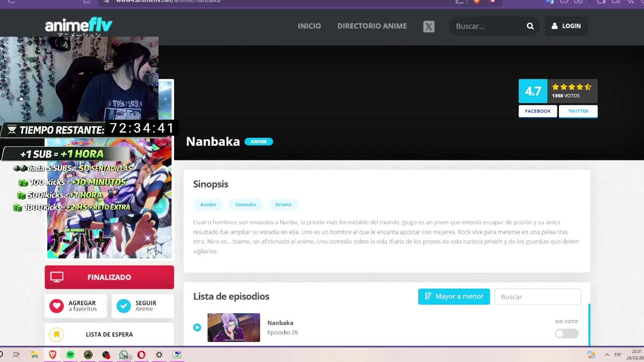This screenshot has width=644, height=362.
Task: Click the 4.7 rating score box
Action: pos(533,91)
